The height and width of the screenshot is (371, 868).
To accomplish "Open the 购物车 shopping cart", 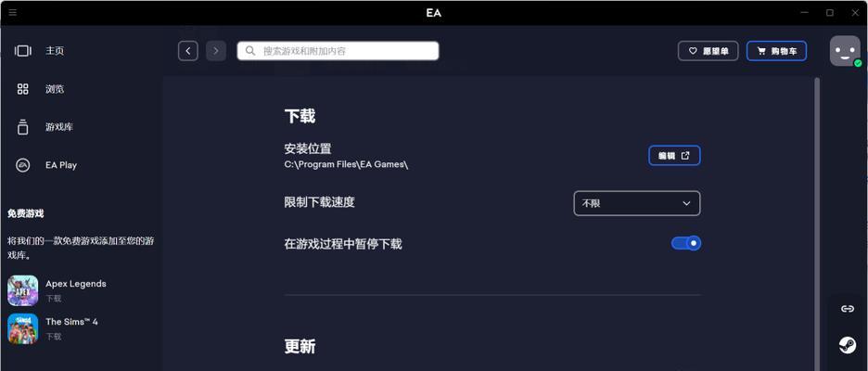I will [x=777, y=51].
